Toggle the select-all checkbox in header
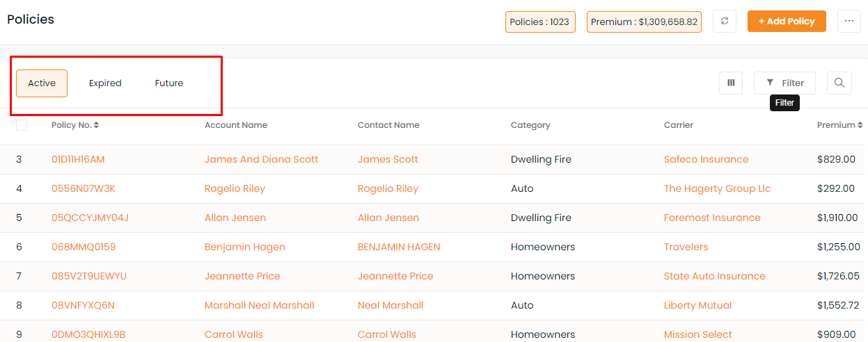 pos(22,125)
